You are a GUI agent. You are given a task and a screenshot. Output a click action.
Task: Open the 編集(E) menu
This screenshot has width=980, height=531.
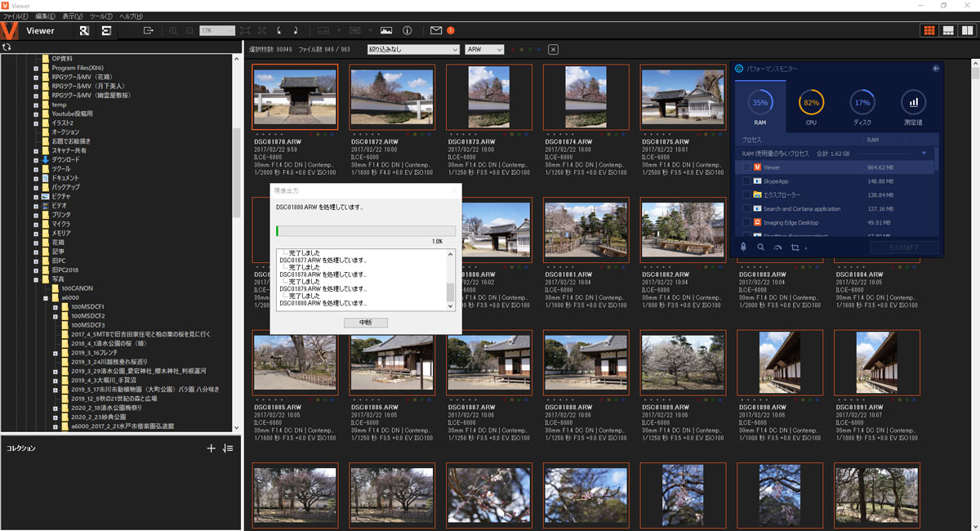tap(46, 16)
